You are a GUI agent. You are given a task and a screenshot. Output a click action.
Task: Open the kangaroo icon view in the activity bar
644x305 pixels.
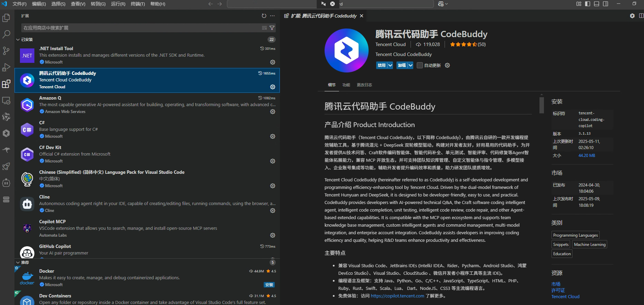pos(6,150)
